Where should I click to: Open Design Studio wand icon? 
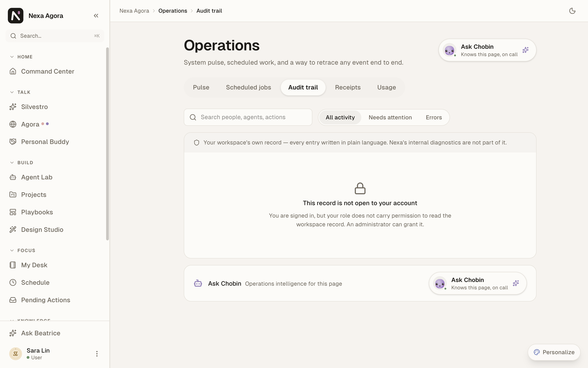(13, 230)
